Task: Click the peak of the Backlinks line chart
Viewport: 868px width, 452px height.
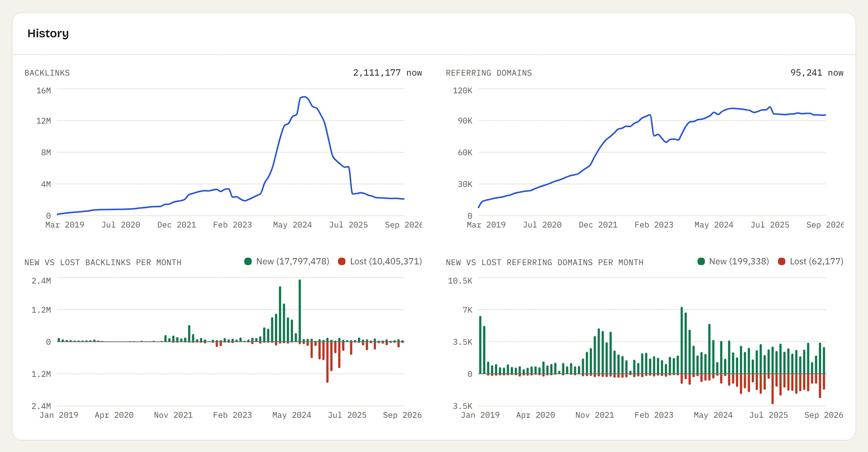Action: point(303,97)
